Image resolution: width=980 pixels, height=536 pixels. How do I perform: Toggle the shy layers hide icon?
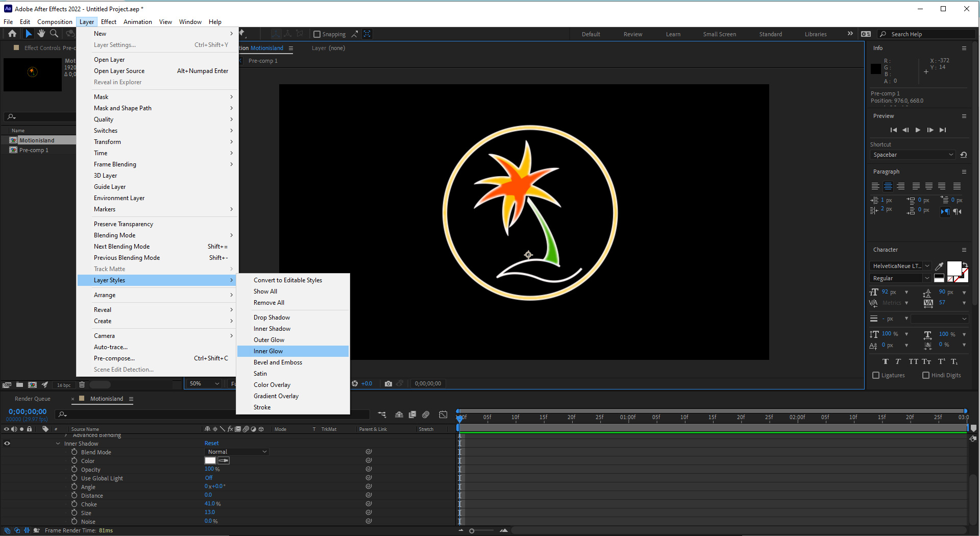(399, 415)
